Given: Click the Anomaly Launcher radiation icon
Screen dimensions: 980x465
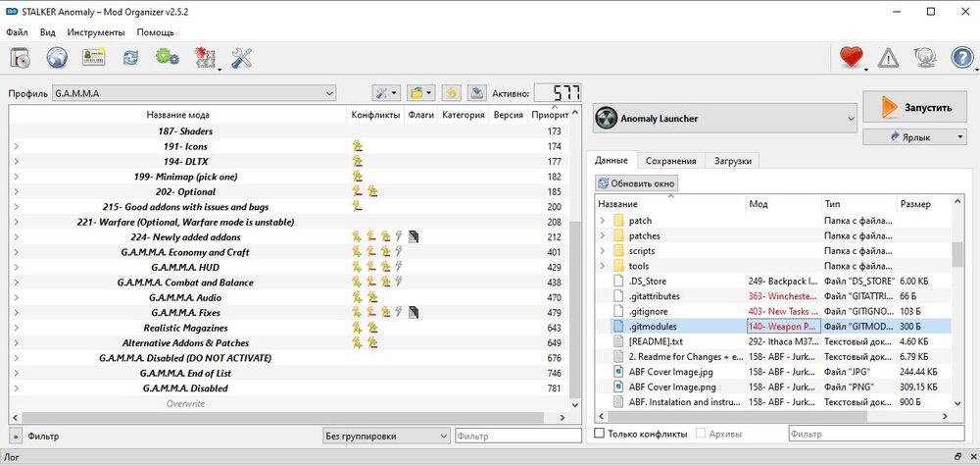Looking at the screenshot, I should (x=606, y=119).
